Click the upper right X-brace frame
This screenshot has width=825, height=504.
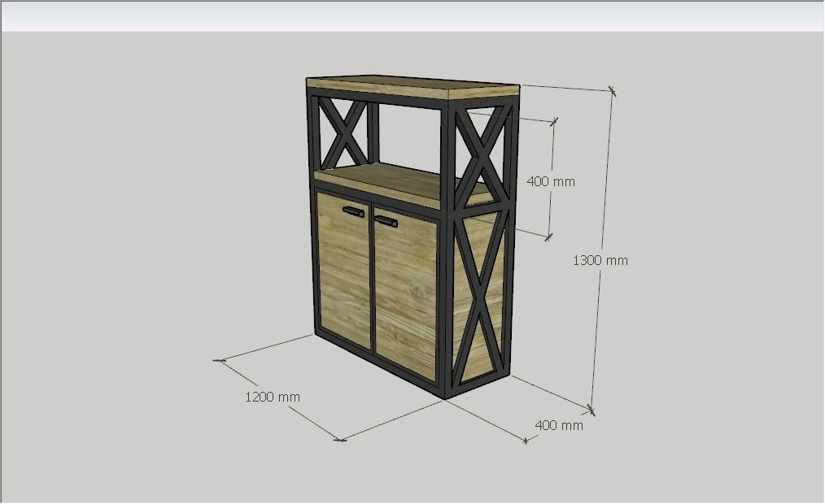(482, 157)
